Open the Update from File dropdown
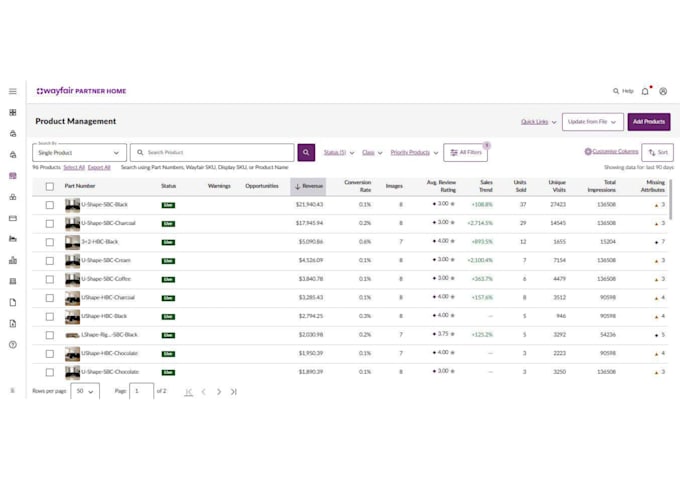Viewport: 680px width, 480px height. coord(592,122)
